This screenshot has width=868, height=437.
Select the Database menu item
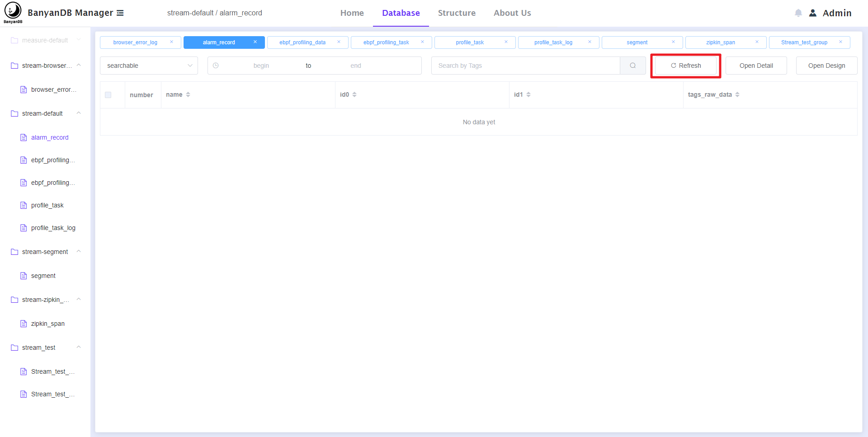pyautogui.click(x=401, y=13)
